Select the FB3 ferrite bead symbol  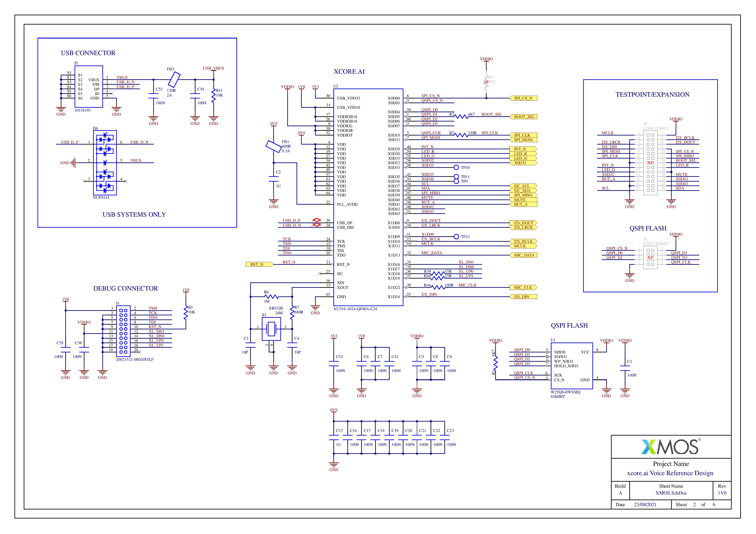point(174,80)
